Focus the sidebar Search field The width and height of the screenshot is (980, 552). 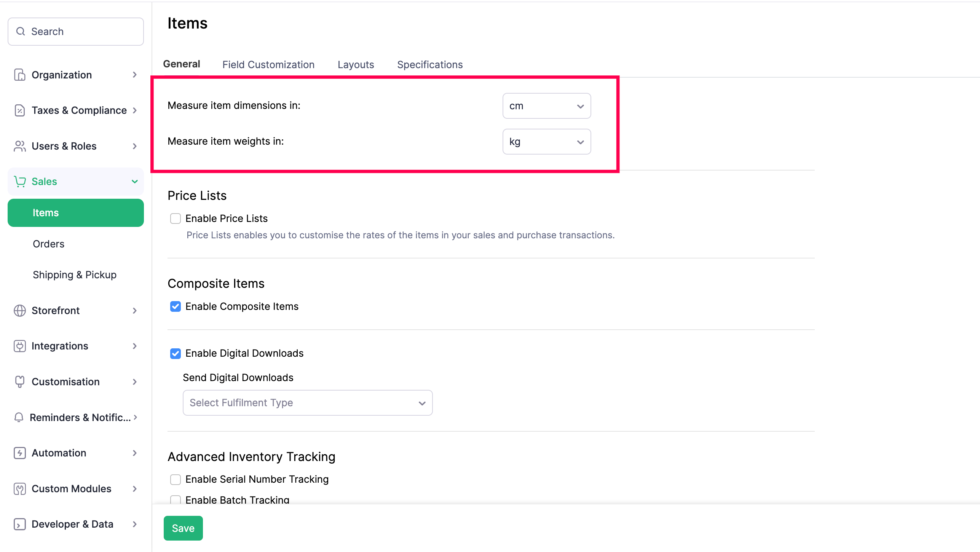click(76, 32)
